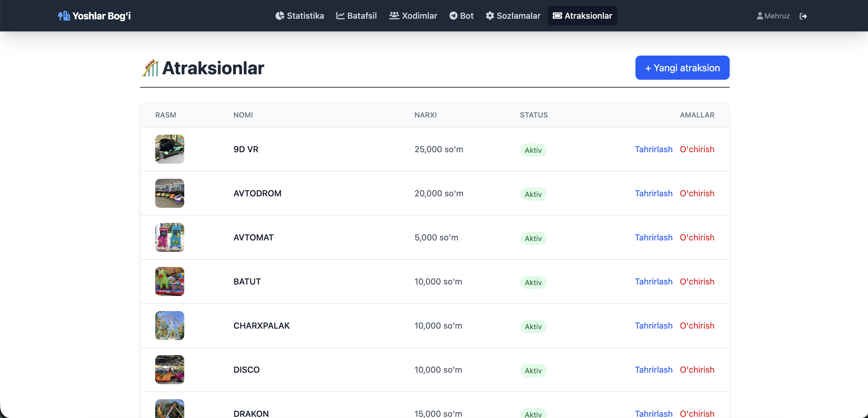This screenshot has height=418, width=868.
Task: Click Tahrirlash for DRAKON
Action: (x=653, y=413)
